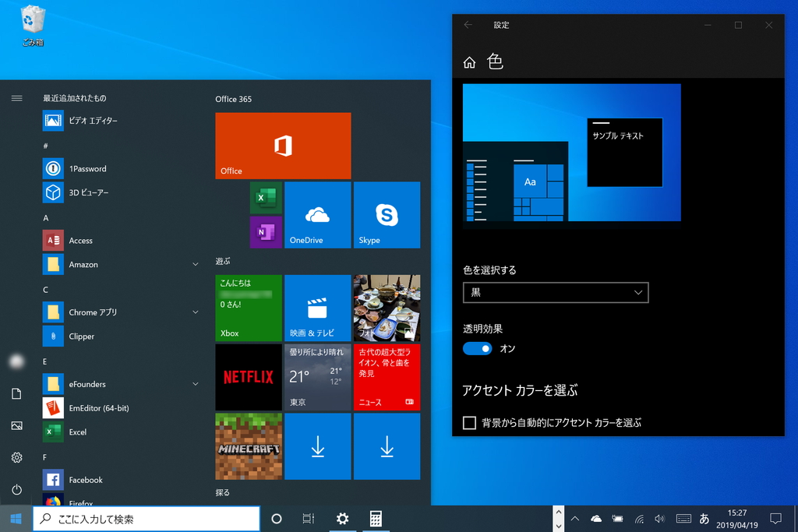Click the back arrow in Settings window
Viewport: 798px width, 532px height.
coord(468,24)
